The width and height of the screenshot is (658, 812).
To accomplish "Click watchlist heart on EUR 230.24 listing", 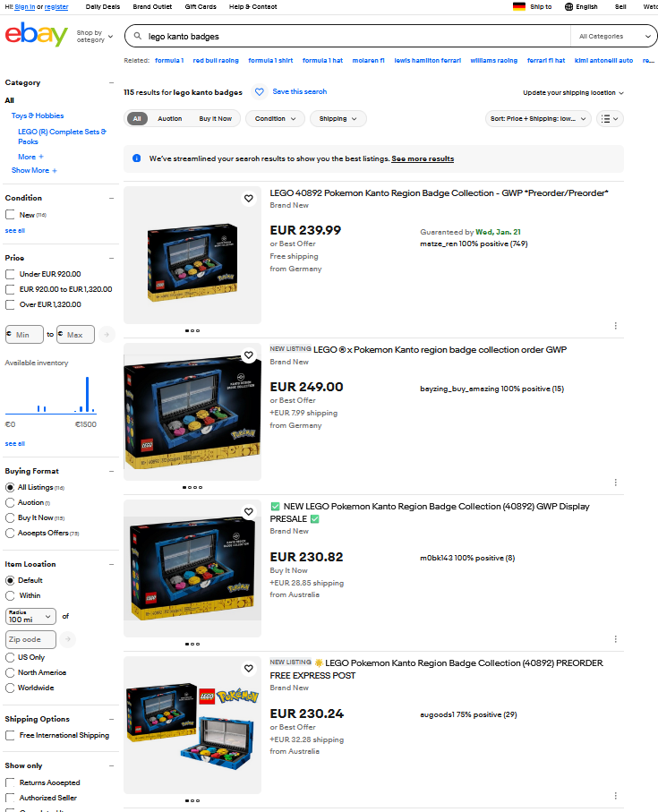I will click(249, 669).
